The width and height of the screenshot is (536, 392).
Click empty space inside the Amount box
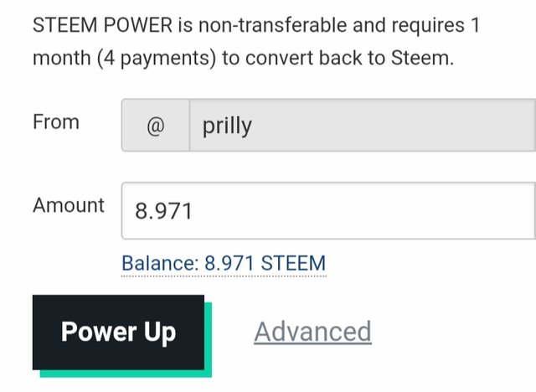point(363,210)
